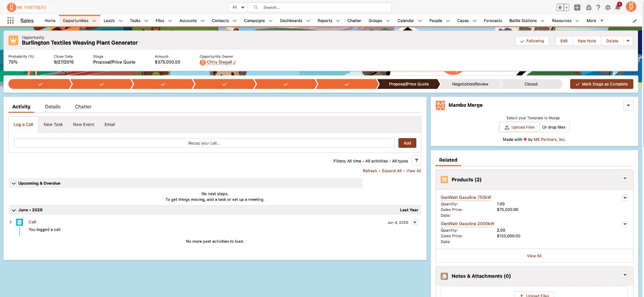Click the pencil edit navigation icon
The image size is (644, 297).
click(x=635, y=21)
